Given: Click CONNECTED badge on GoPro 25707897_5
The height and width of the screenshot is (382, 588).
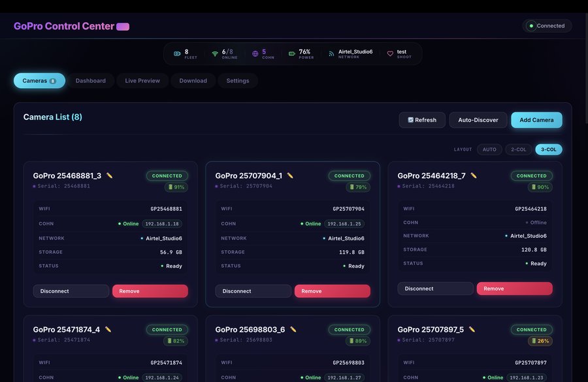Looking at the screenshot, I should coord(531,330).
